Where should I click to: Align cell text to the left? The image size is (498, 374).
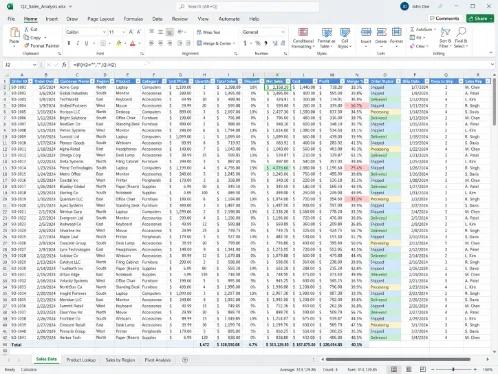151,43
